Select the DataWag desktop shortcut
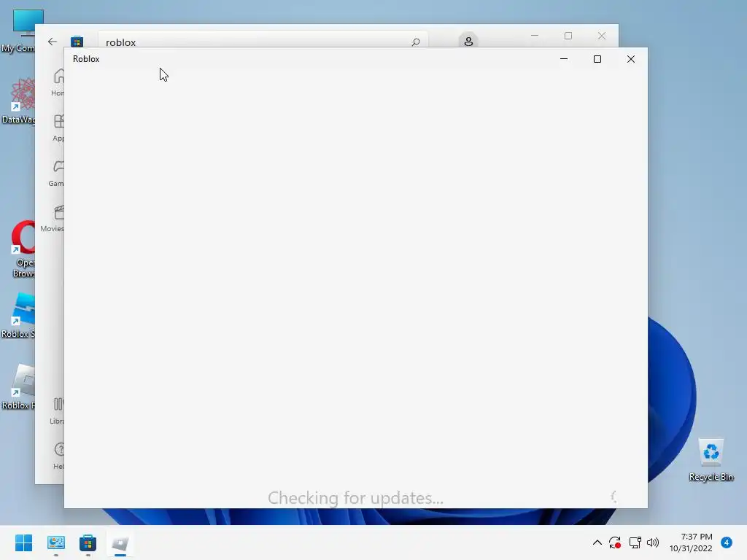Viewport: 747px width, 560px height. (19, 101)
